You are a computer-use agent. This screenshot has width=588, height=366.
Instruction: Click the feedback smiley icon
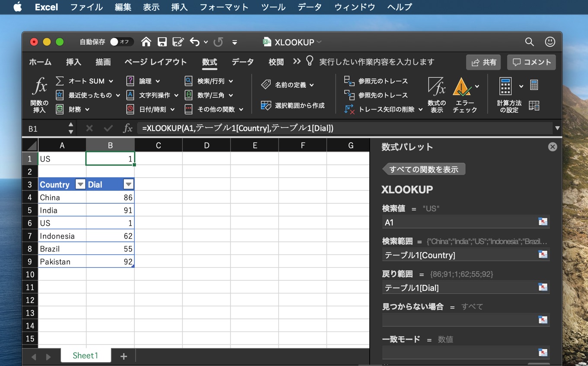coord(550,42)
